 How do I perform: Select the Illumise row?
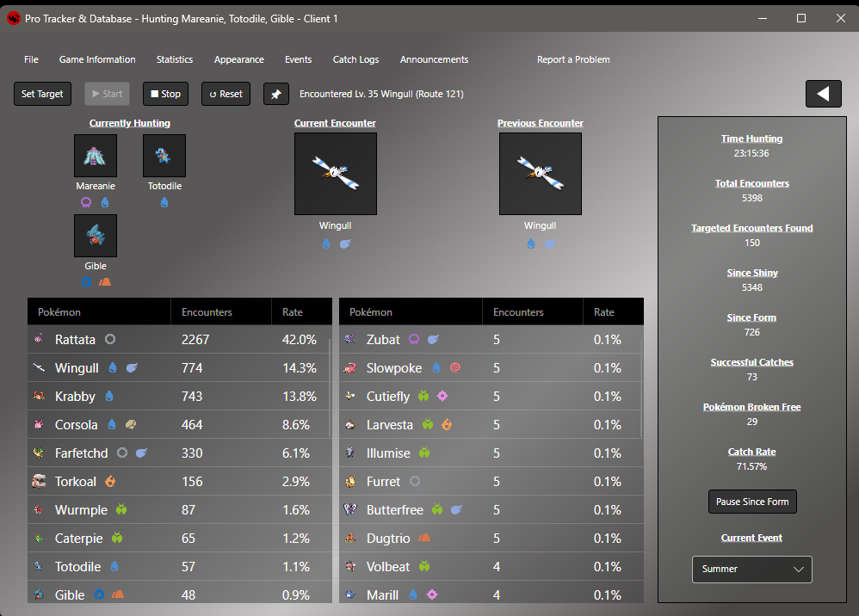(x=491, y=453)
